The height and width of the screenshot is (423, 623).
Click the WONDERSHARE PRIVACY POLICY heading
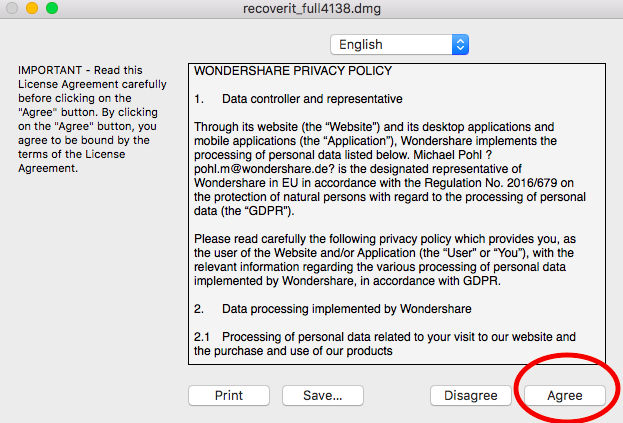[293, 71]
